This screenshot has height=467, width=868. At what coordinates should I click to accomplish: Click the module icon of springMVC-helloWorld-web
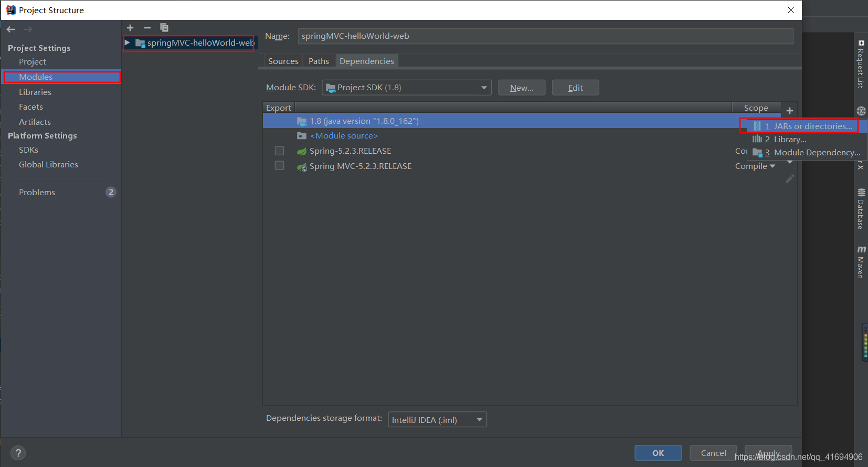pyautogui.click(x=140, y=43)
